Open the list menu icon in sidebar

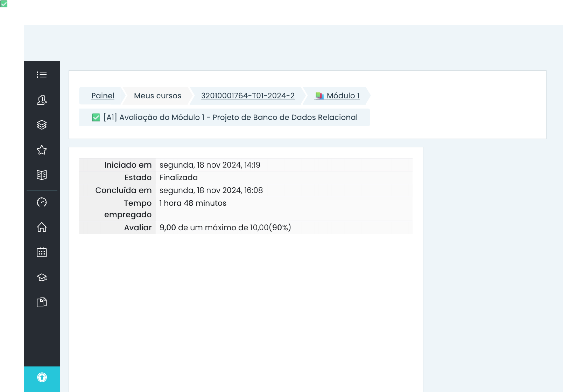pos(42,75)
